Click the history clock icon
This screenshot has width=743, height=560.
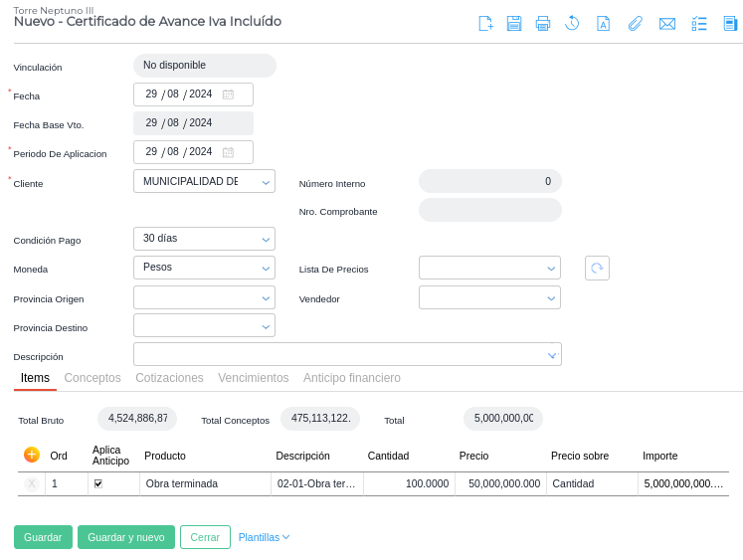pyautogui.click(x=572, y=23)
